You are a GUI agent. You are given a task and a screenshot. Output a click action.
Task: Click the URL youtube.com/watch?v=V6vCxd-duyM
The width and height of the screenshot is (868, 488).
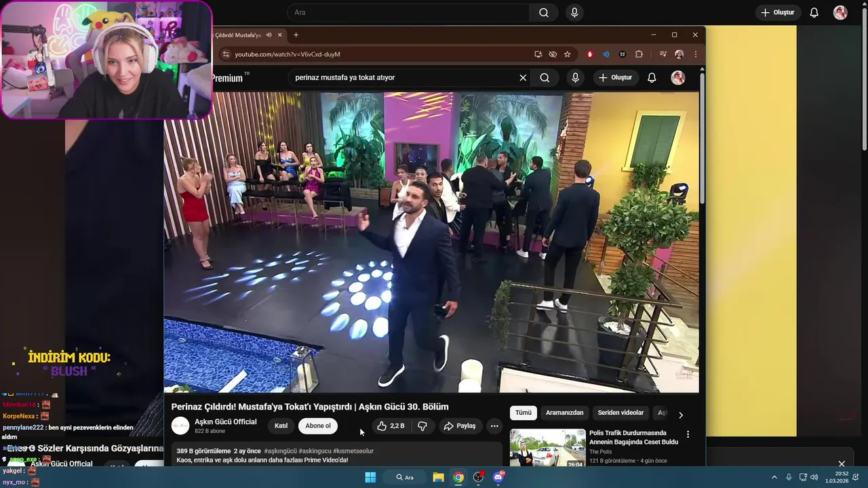click(288, 54)
